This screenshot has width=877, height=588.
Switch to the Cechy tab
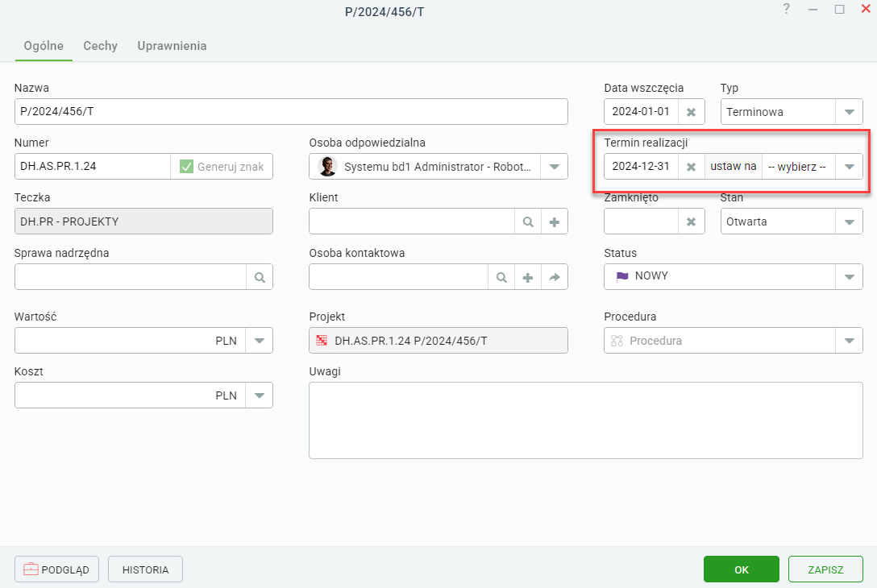pyautogui.click(x=101, y=46)
